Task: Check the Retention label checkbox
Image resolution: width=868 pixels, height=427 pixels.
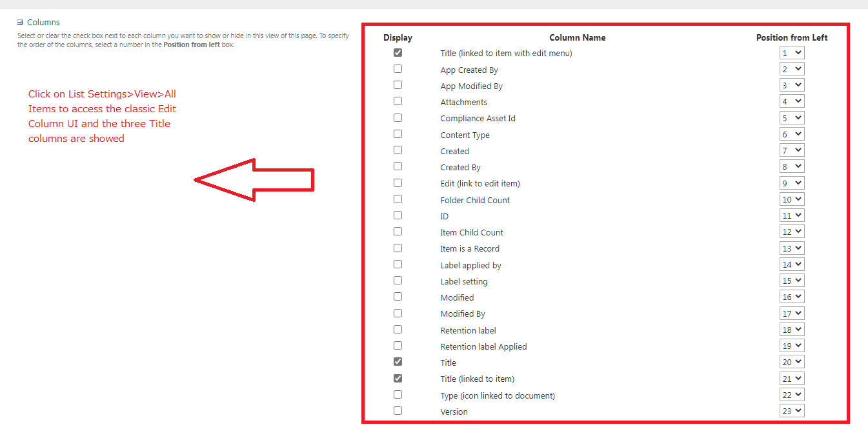Action: pyautogui.click(x=398, y=330)
